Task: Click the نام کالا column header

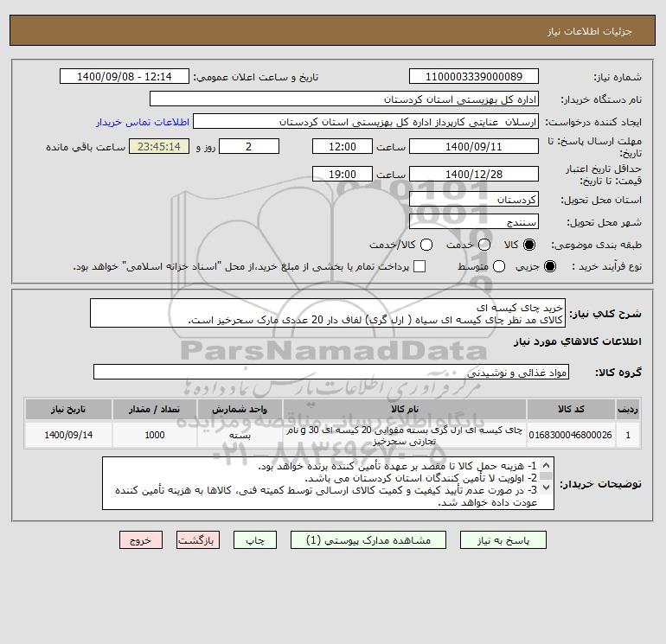Action: 405,409
